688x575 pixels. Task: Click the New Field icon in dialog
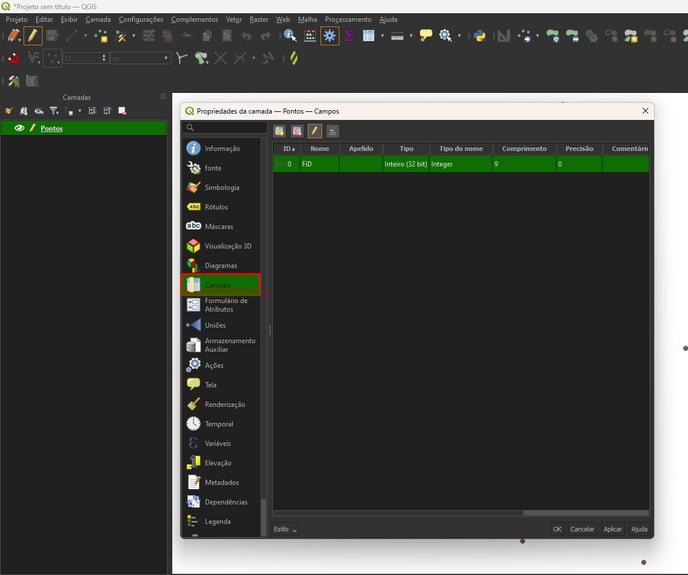pyautogui.click(x=280, y=131)
